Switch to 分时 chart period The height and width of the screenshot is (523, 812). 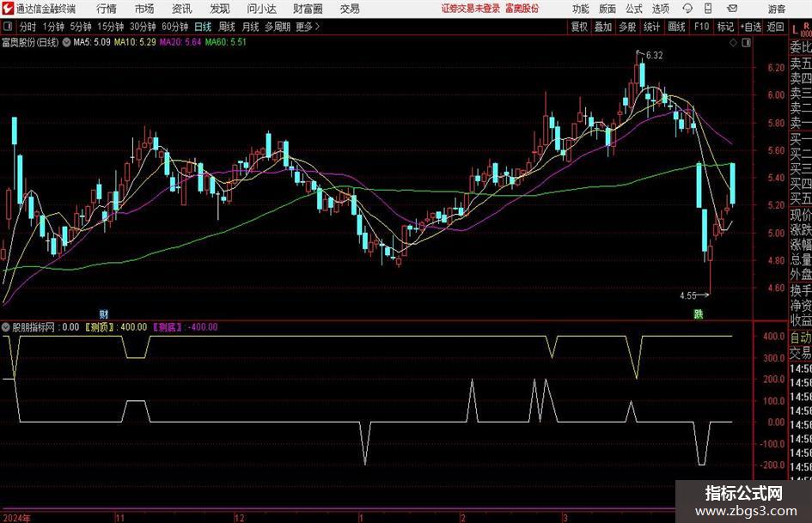[x=28, y=27]
